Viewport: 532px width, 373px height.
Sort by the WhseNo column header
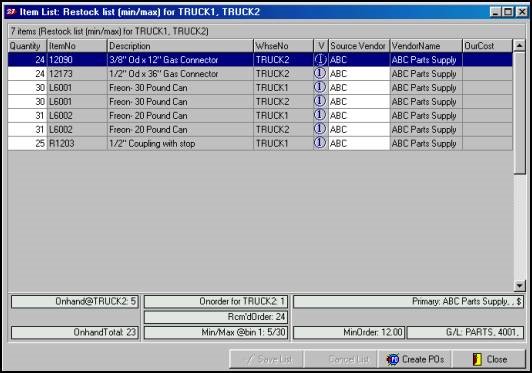(x=284, y=46)
